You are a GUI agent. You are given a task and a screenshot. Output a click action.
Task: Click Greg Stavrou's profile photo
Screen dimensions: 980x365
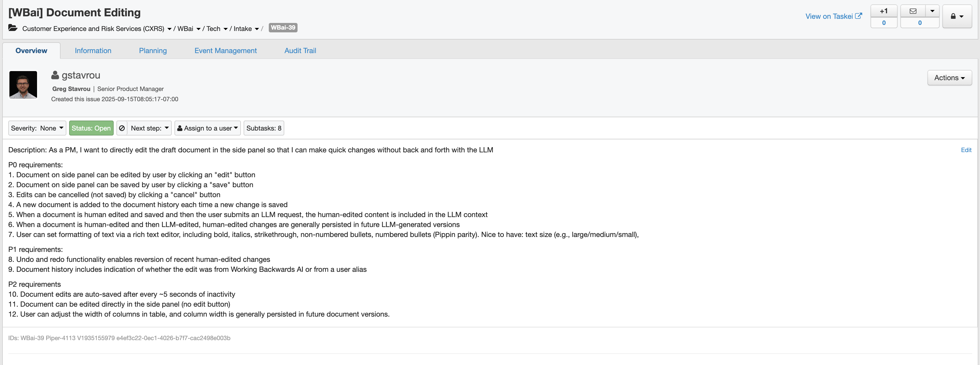coord(23,85)
